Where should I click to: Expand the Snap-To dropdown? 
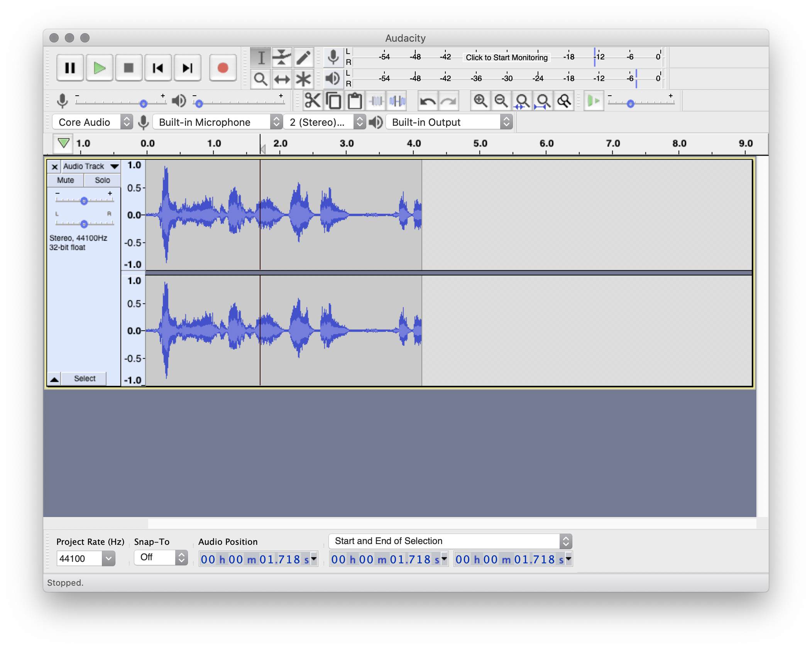tap(161, 558)
